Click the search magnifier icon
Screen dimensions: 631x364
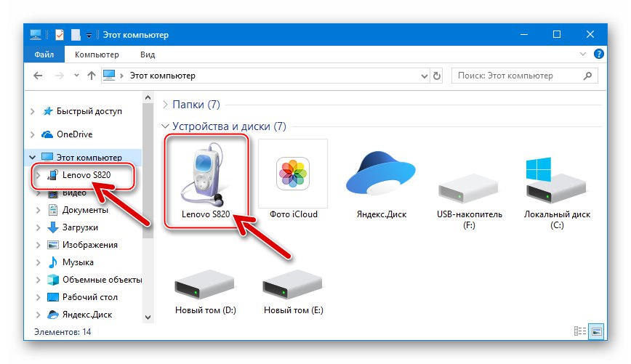588,76
